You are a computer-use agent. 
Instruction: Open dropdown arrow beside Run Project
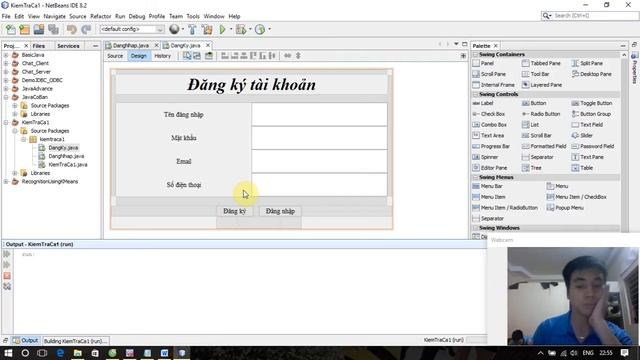[x=231, y=29]
